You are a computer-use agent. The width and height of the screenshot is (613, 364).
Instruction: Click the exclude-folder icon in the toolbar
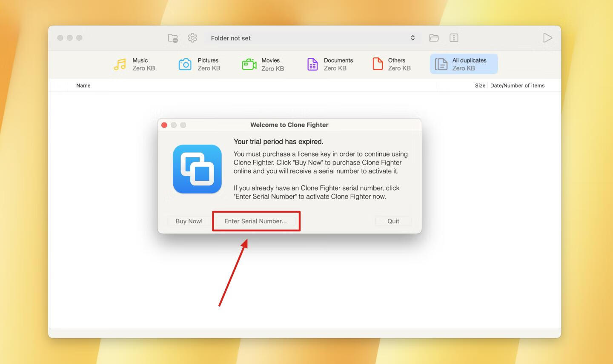coord(173,38)
